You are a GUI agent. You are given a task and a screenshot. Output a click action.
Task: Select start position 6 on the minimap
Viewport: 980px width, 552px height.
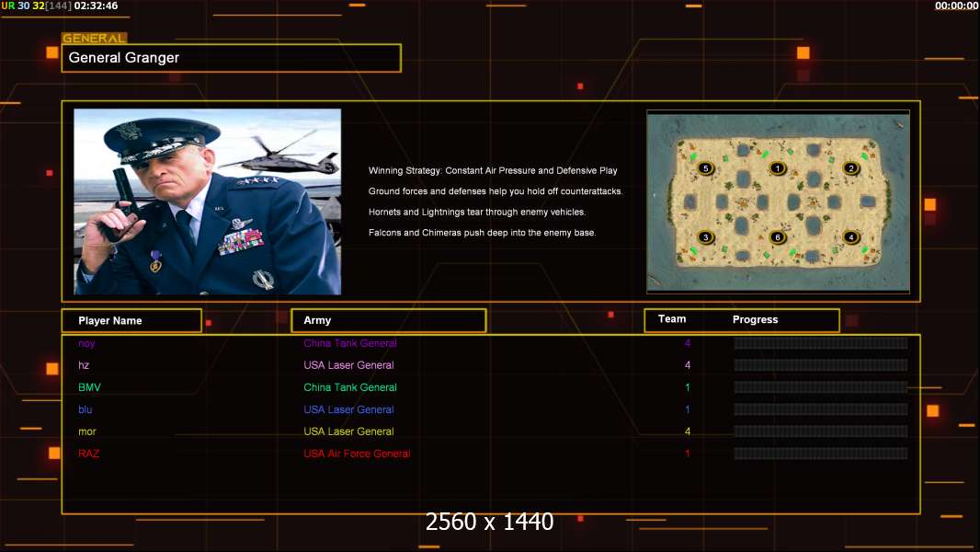point(778,237)
